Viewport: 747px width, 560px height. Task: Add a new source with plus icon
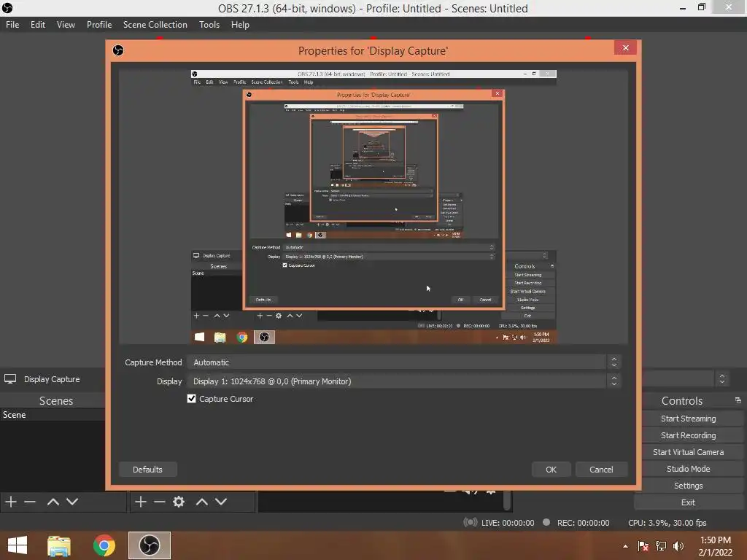pos(141,502)
